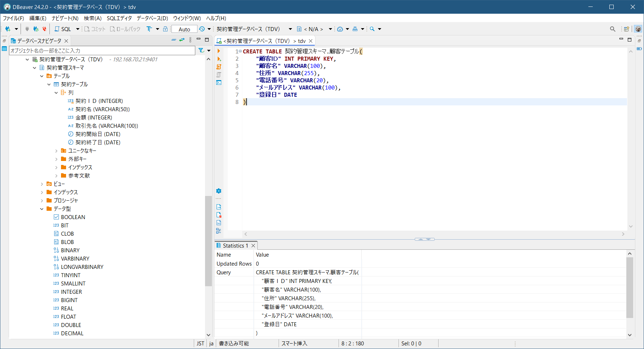The width and height of the screenshot is (644, 349).
Task: Select the 契約名 (VARCHAR(50)) column
Action: pyautogui.click(x=103, y=109)
